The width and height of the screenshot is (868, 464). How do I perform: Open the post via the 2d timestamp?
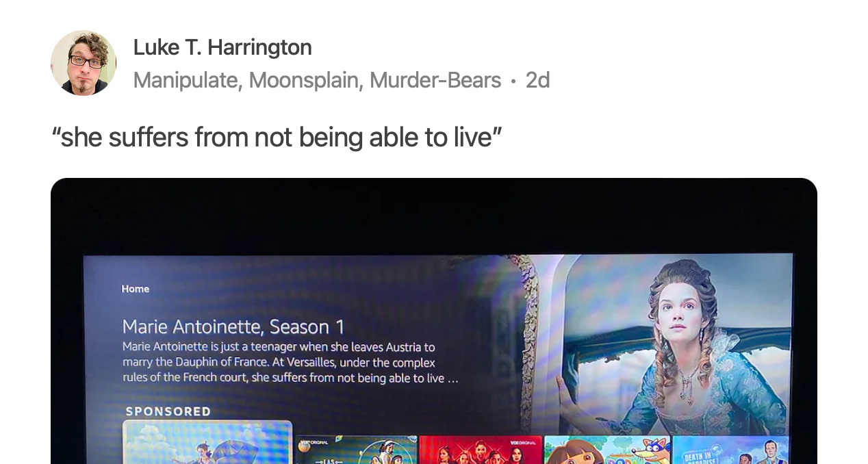[x=537, y=80]
